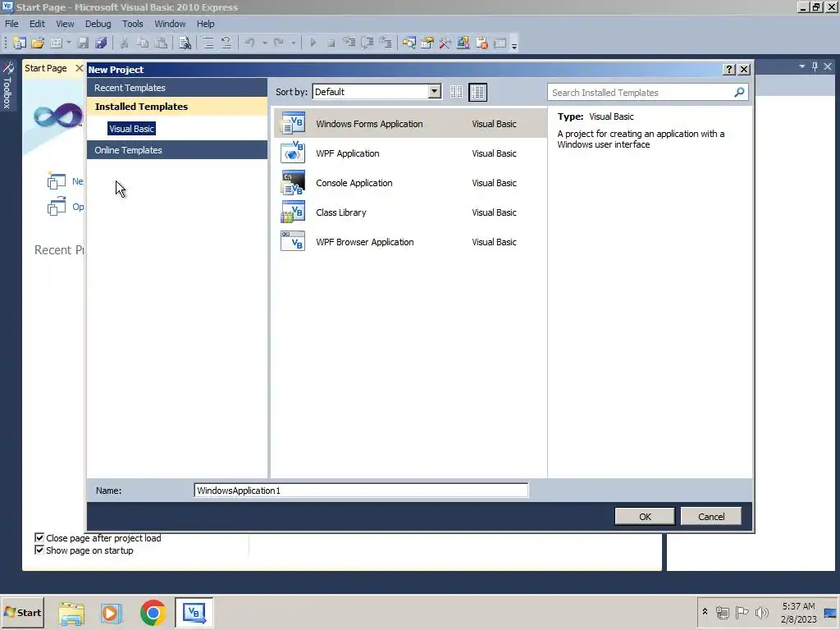Open Solution Explorer from toolbar icon
Screen dimensions: 840x630
point(409,43)
